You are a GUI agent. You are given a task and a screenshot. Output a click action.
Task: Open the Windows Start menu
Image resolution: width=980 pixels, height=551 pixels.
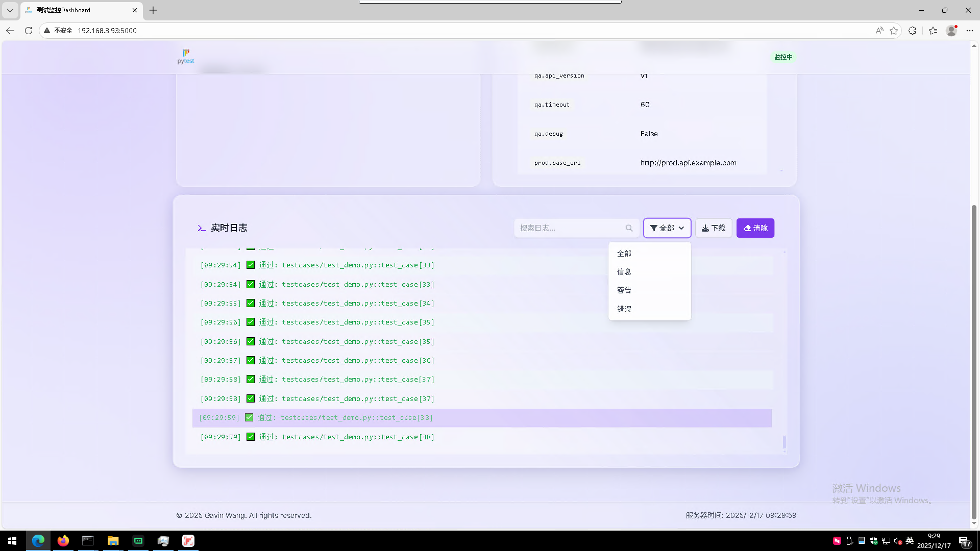(x=12, y=541)
